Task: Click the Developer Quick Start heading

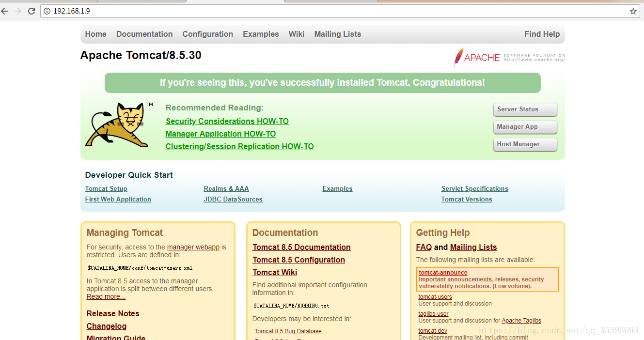Action: point(129,175)
